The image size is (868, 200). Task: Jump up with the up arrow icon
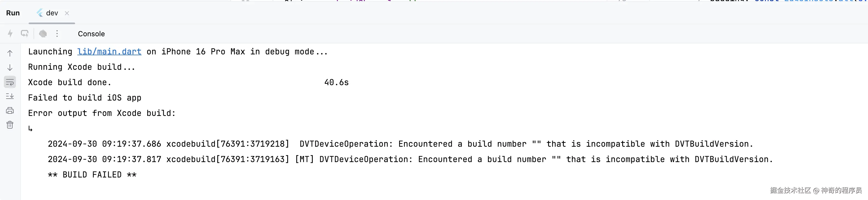pyautogui.click(x=10, y=53)
